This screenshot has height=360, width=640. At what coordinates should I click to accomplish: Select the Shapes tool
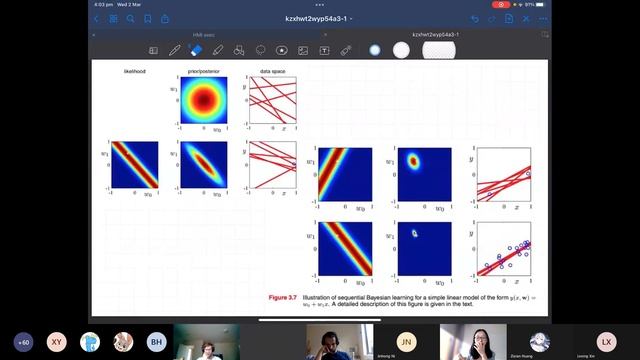tap(239, 50)
